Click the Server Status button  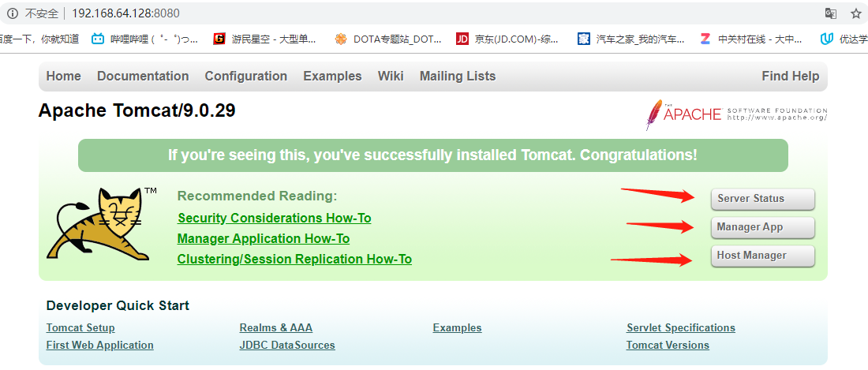(x=763, y=199)
